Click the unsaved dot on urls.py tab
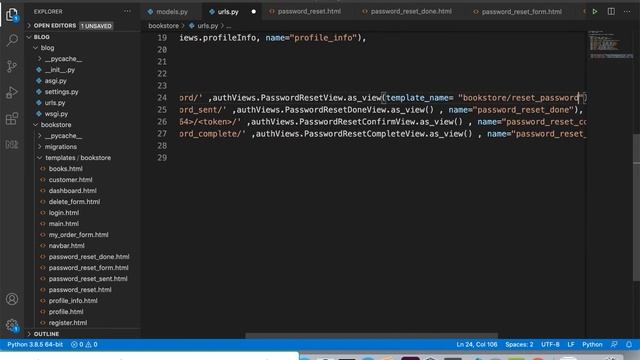The height and width of the screenshot is (360, 640). (253, 12)
